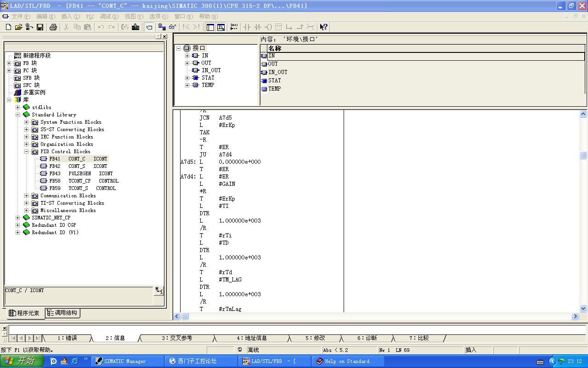588x368 pixels.
Task: Insert new network with the toolbar icon
Action: click(234, 27)
